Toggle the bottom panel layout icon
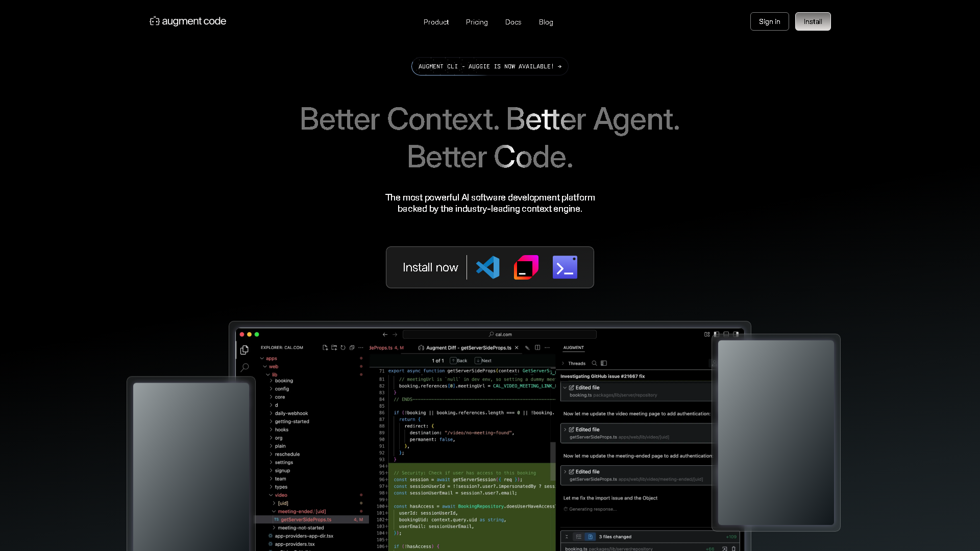This screenshot has width=980, height=551. 726,335
